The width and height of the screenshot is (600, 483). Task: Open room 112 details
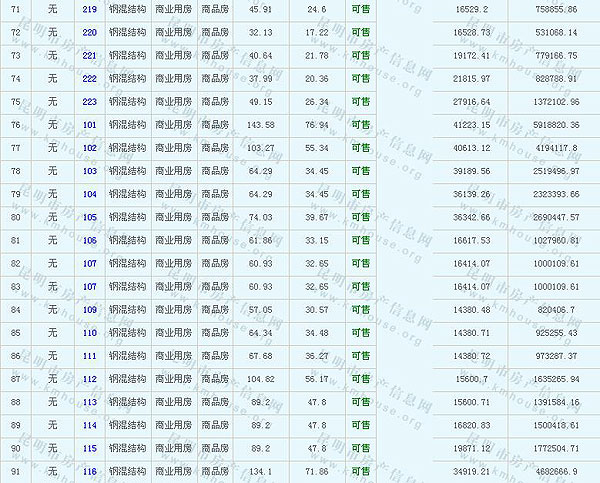[90, 378]
